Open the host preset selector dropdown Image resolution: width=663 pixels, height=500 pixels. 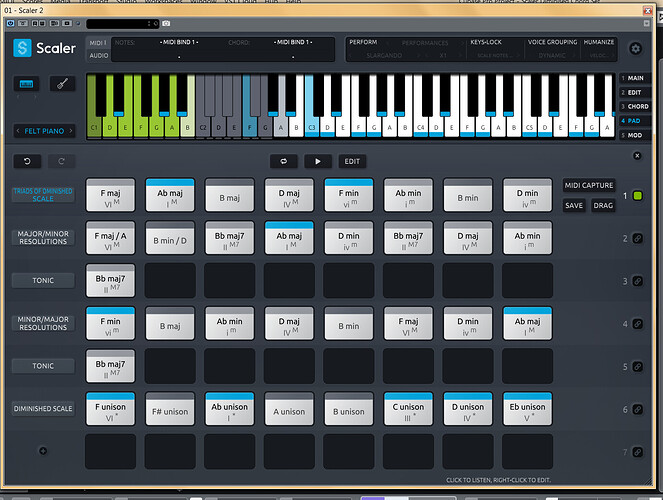coord(123,24)
